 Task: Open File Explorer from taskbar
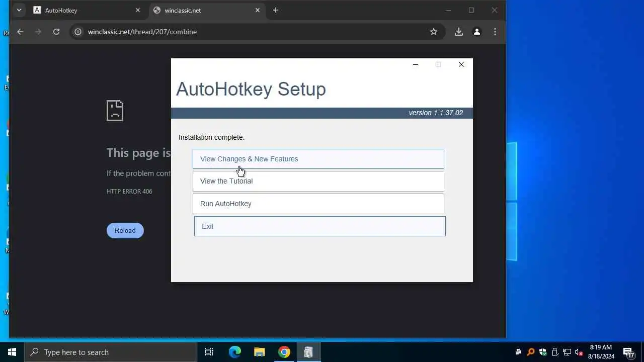(260, 352)
